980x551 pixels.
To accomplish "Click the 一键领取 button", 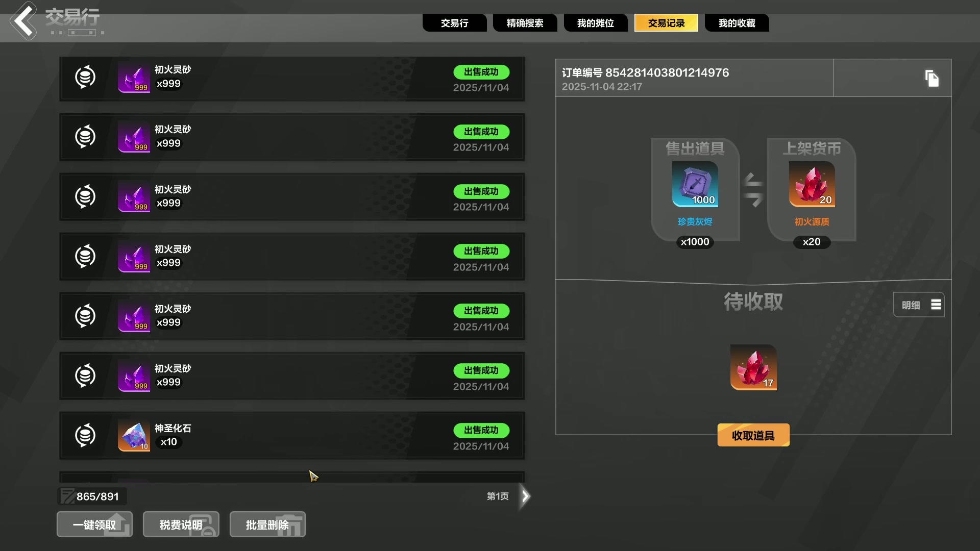I will [94, 524].
